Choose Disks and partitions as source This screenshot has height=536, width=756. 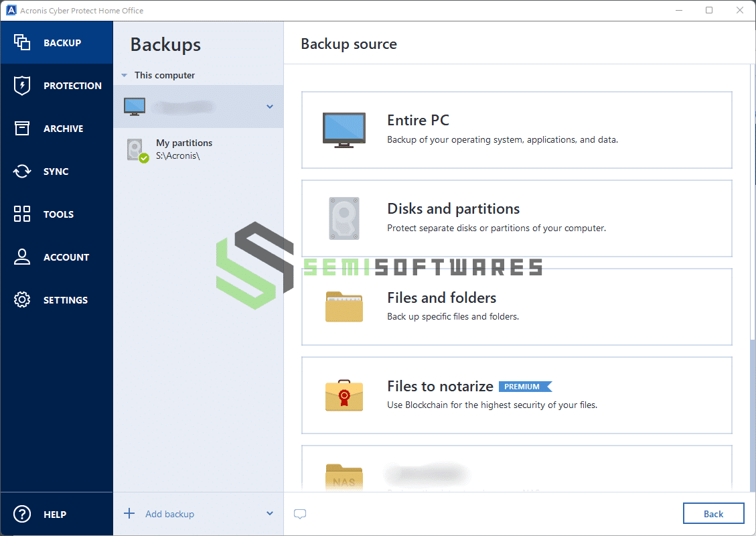tap(517, 218)
